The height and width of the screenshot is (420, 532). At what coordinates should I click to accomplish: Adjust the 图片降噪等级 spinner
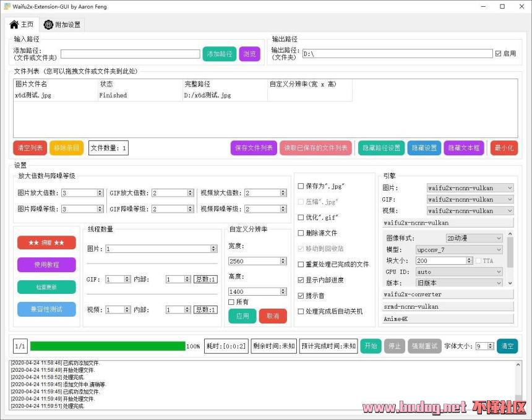[82, 209]
